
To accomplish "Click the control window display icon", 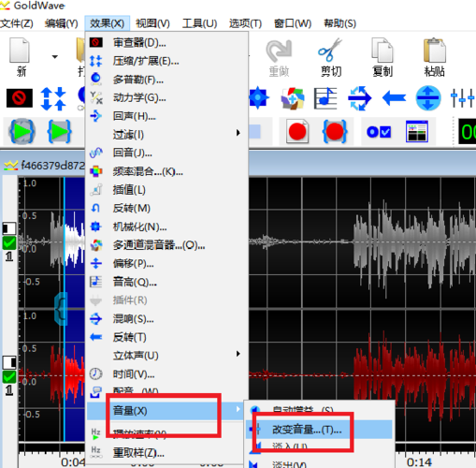I will pyautogui.click(x=417, y=131).
